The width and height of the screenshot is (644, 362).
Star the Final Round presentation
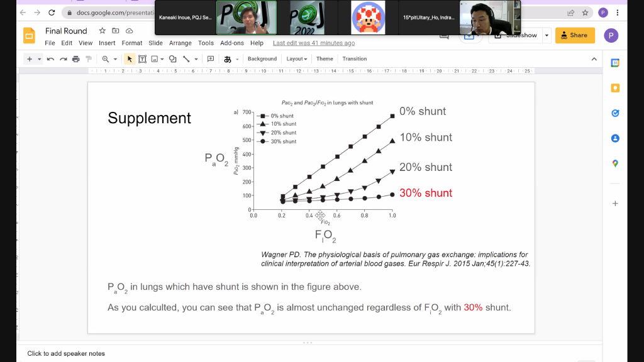[102, 31]
